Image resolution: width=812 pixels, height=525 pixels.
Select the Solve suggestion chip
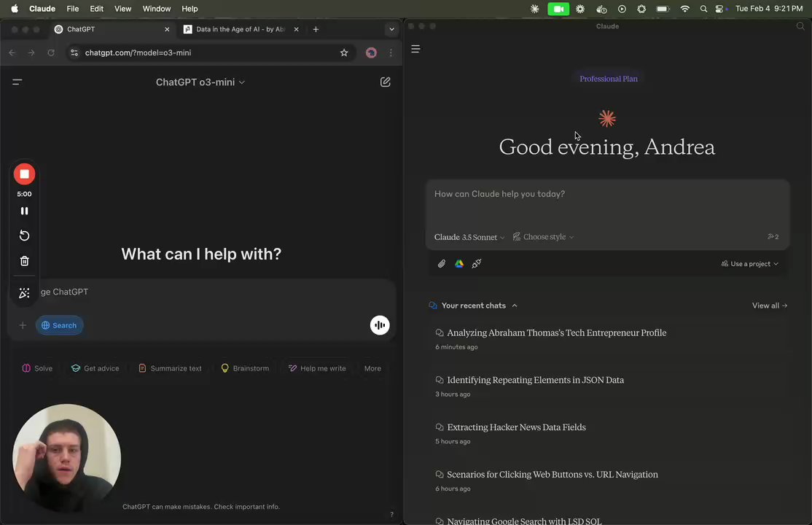tap(37, 368)
